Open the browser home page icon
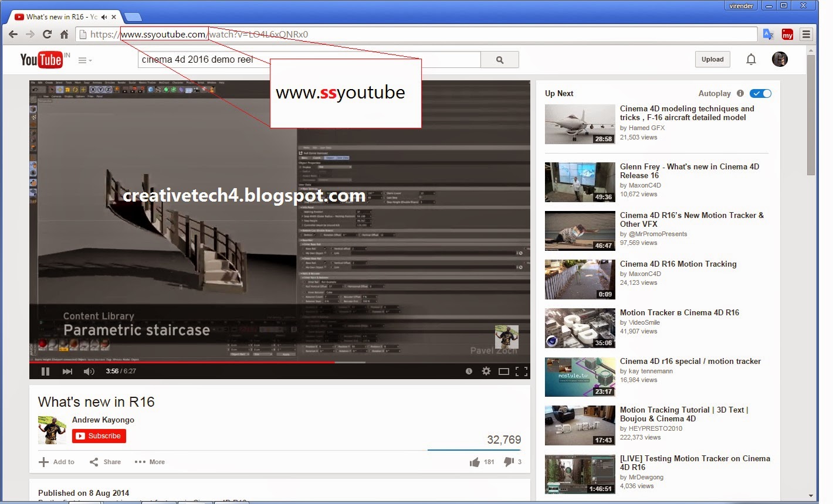Viewport: 833px width, 504px height. (64, 35)
